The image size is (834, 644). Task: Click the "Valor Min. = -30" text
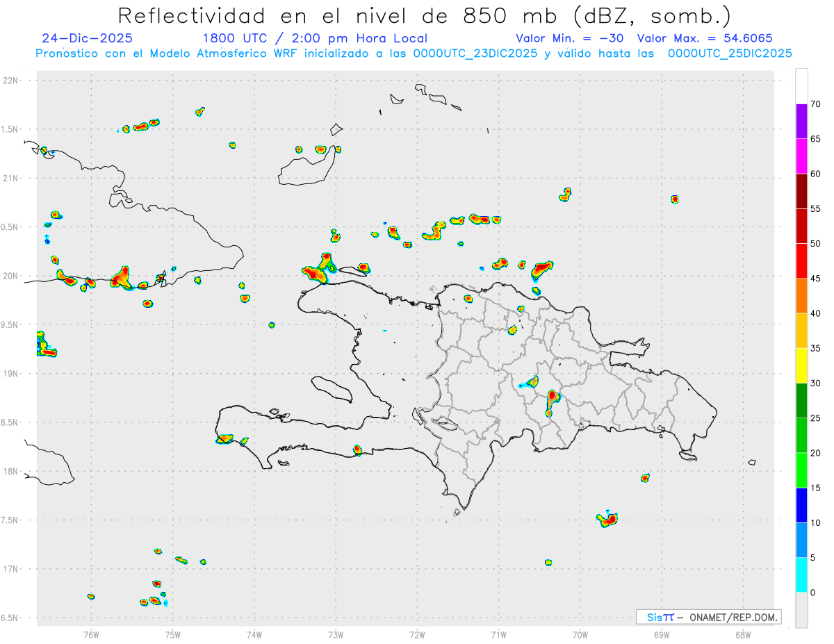[x=571, y=38]
